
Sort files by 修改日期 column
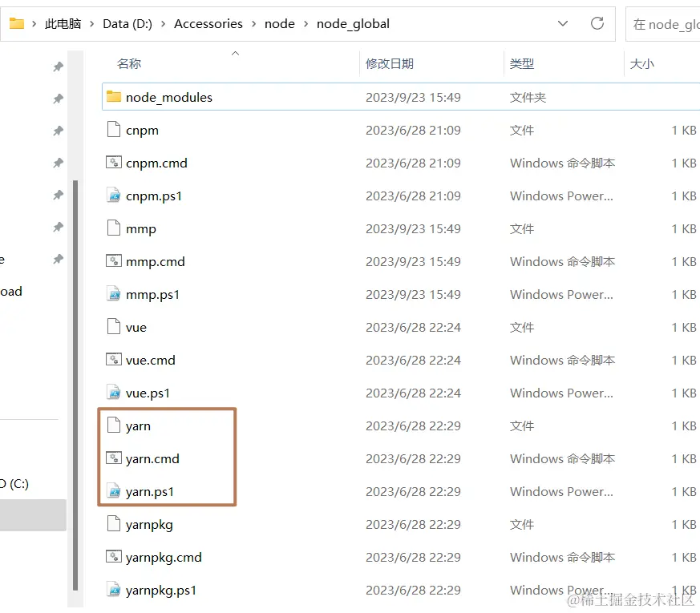coord(390,64)
